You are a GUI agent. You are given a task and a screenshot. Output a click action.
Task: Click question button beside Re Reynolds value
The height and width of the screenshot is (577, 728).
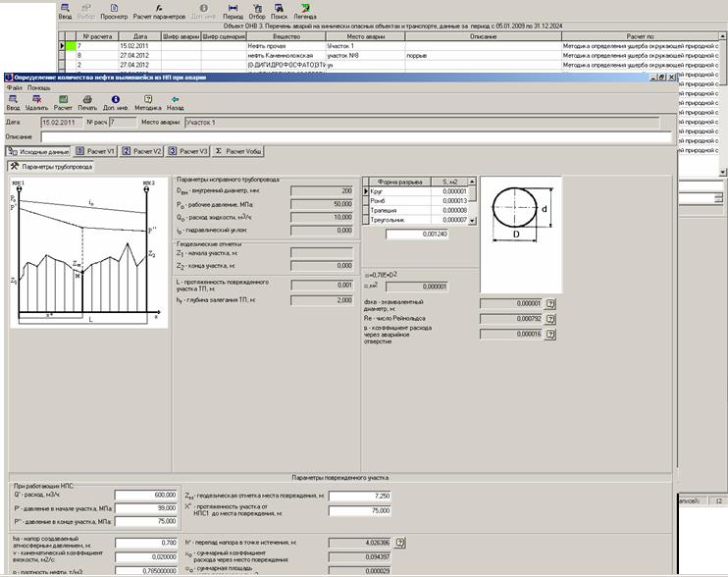click(x=550, y=319)
